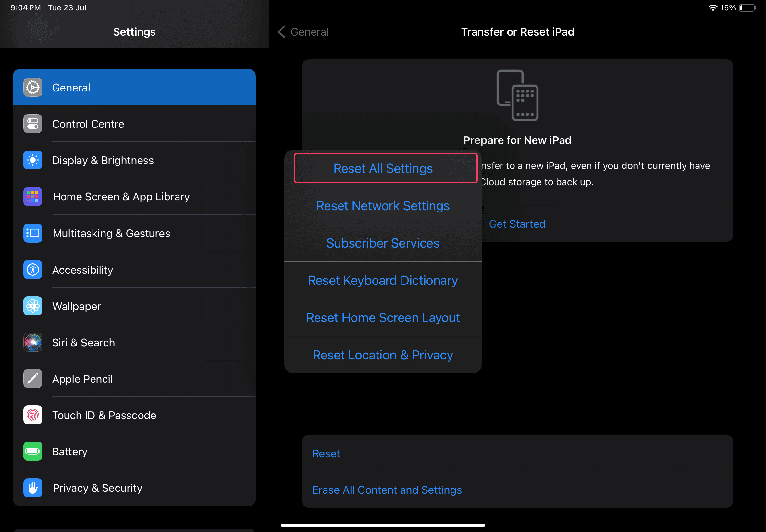Select Subscriber Services from popup
This screenshot has height=532, width=766.
[383, 243]
